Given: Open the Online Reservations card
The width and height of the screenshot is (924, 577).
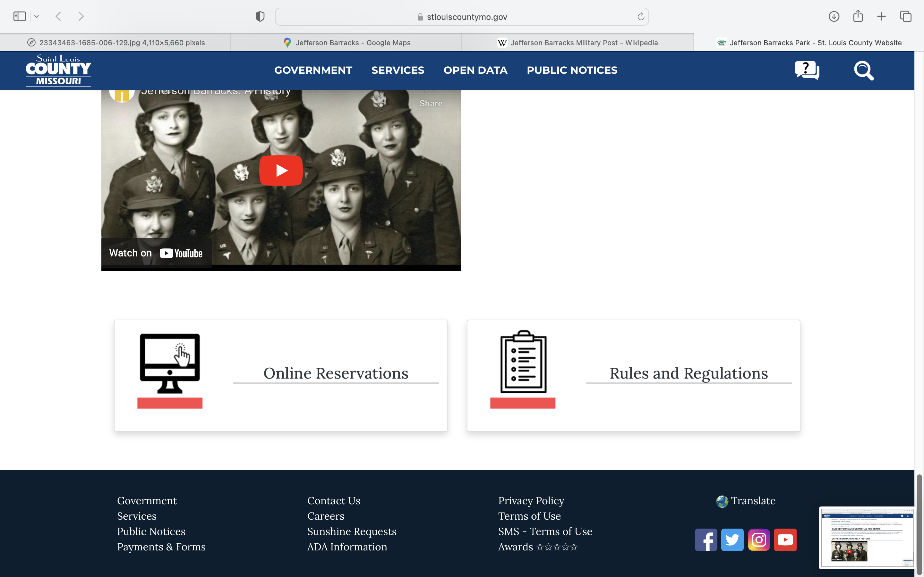Looking at the screenshot, I should pyautogui.click(x=335, y=373).
